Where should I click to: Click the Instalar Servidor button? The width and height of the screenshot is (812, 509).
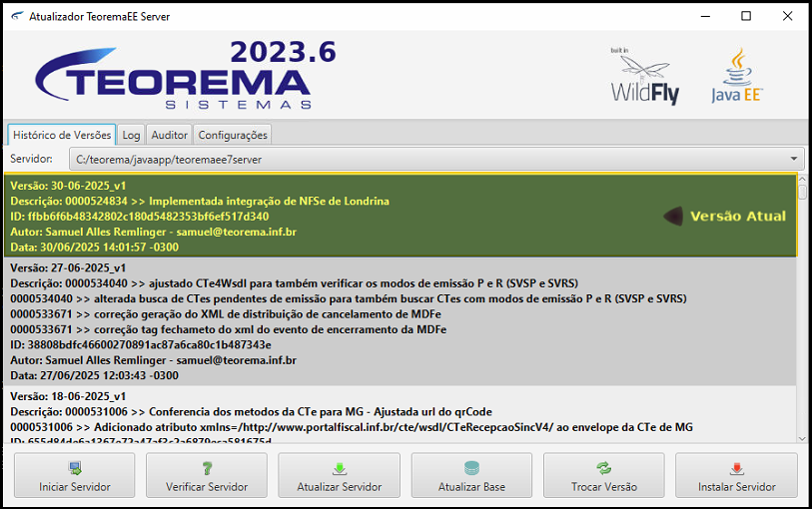pos(736,475)
